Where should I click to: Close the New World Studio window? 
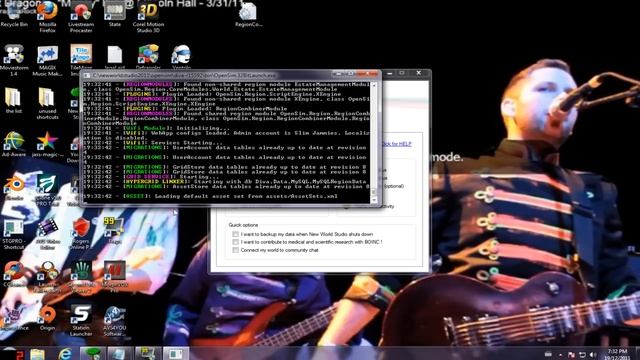[419, 73]
